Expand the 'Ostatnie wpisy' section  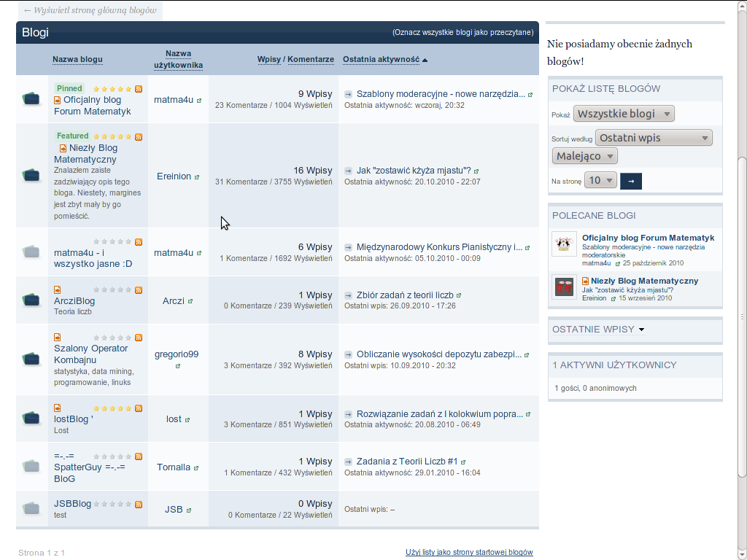pyautogui.click(x=598, y=330)
